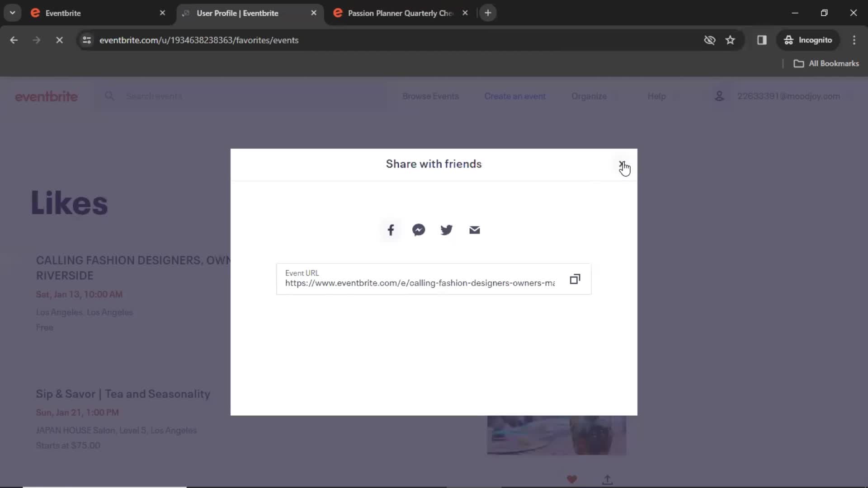Open the tab search dropdown arrow
This screenshot has width=868, height=488.
pyautogui.click(x=13, y=13)
